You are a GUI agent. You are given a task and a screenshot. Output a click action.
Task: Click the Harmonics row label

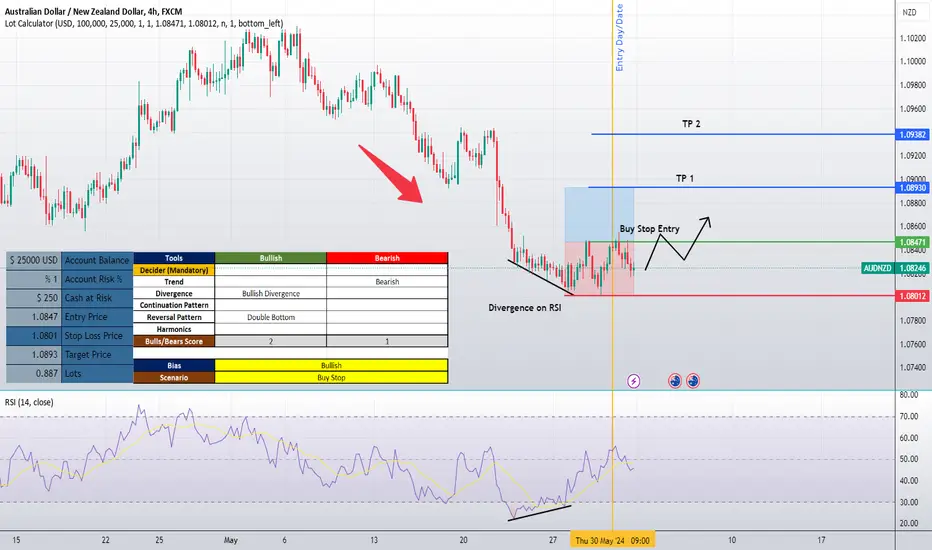[174, 329]
